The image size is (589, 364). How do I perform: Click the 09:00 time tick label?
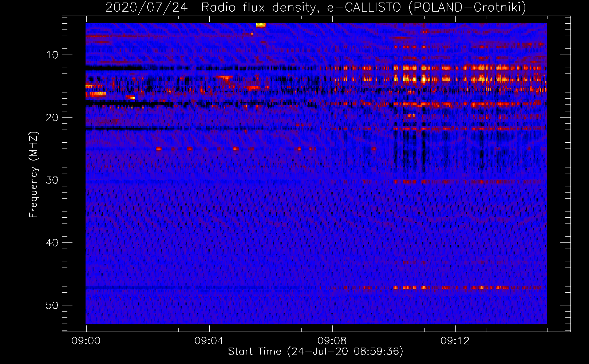click(x=86, y=341)
